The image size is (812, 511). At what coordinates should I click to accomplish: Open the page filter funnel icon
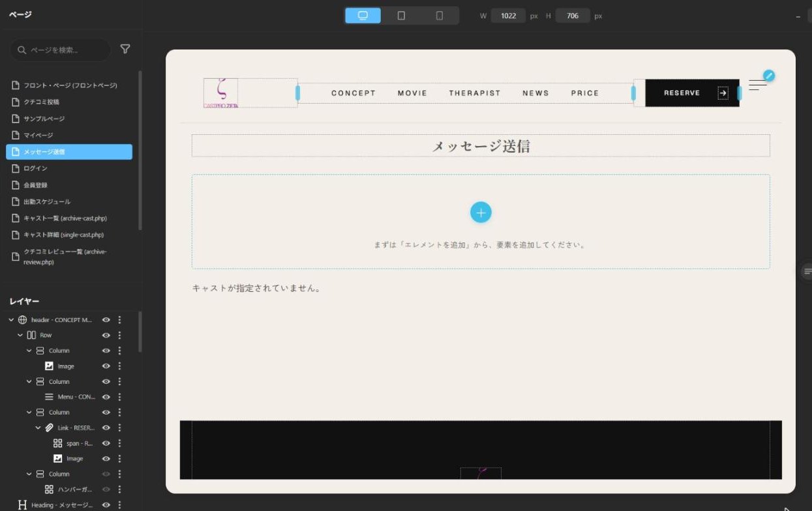pos(125,49)
